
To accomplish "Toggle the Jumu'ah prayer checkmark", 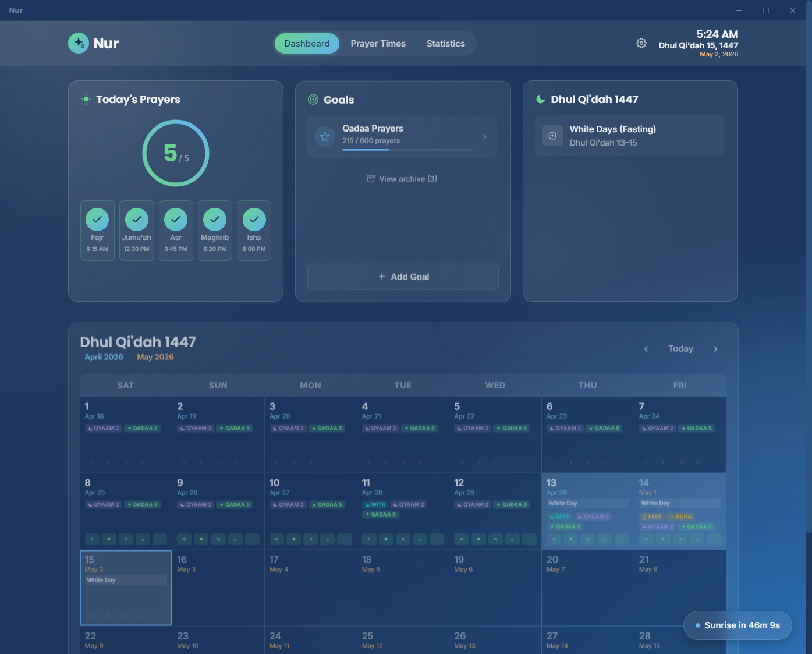I will 137,220.
